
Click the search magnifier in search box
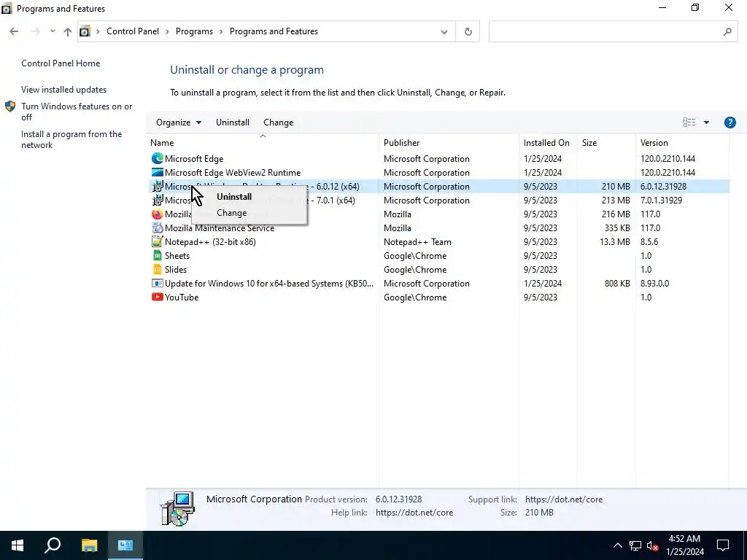727,31
